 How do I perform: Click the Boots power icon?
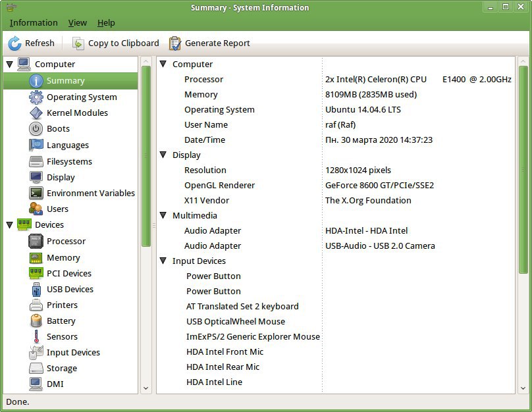coord(36,129)
